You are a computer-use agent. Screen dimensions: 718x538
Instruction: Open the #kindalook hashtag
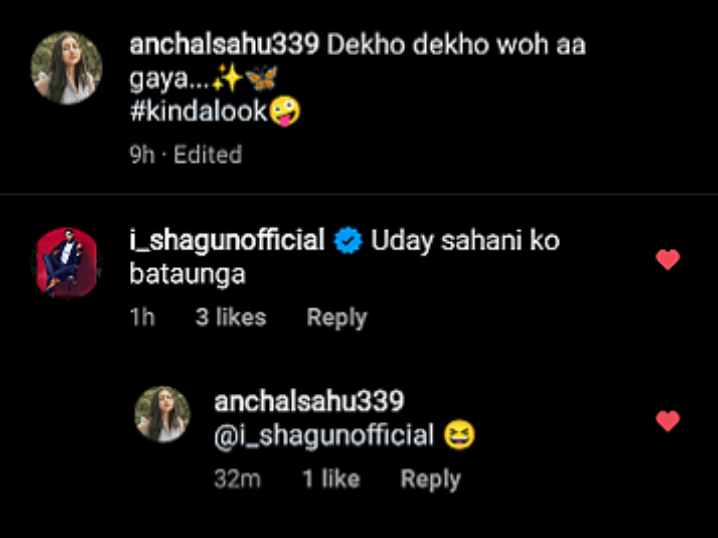pos(198,111)
